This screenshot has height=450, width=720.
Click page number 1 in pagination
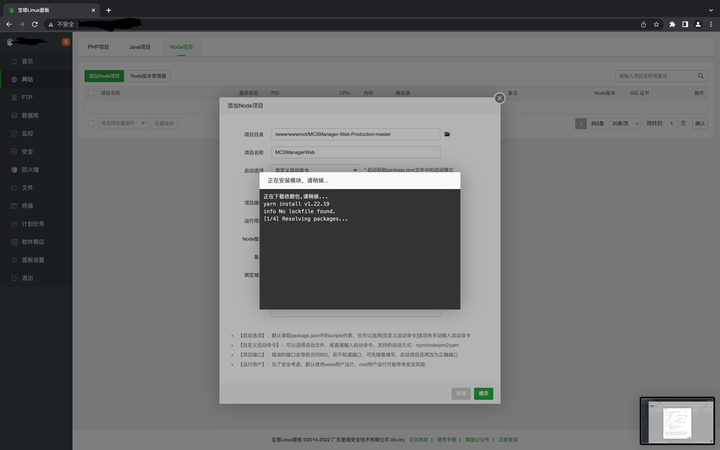tap(581, 124)
